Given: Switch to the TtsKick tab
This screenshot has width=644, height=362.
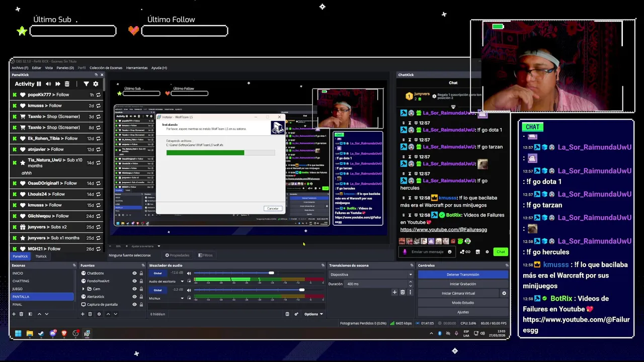Looking at the screenshot, I should [x=41, y=256].
